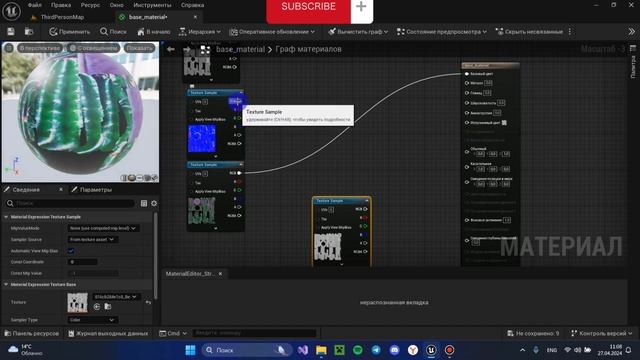The image size is (640, 360).
Task: Open toolbar three-dot overflow menu
Action: coord(570,31)
